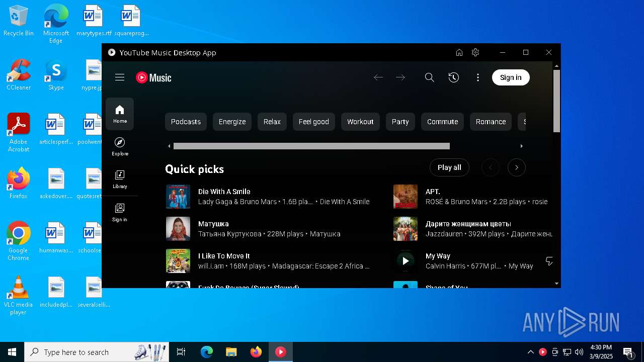
Task: Play the My Way song
Action: coord(406,261)
